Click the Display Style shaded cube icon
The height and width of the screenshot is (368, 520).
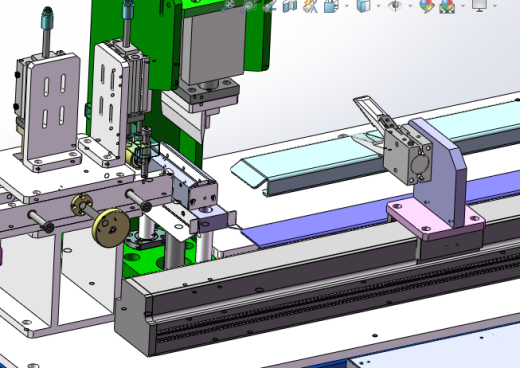363,6
